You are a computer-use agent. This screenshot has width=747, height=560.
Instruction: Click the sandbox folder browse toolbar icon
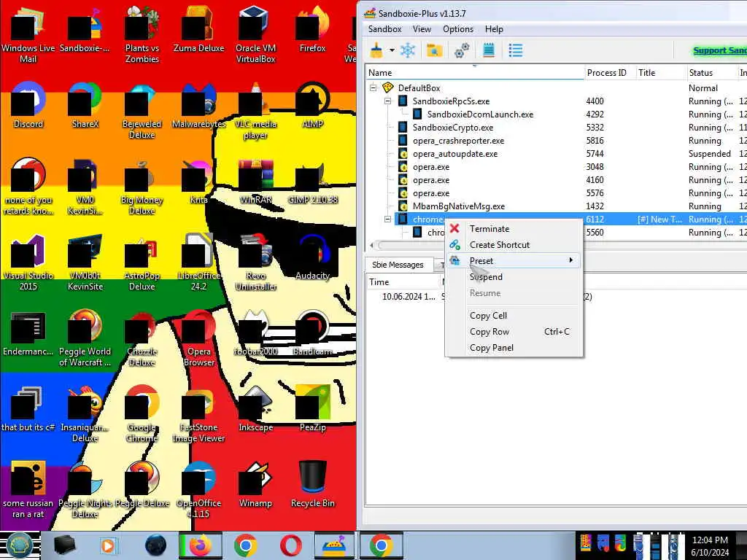(434, 50)
